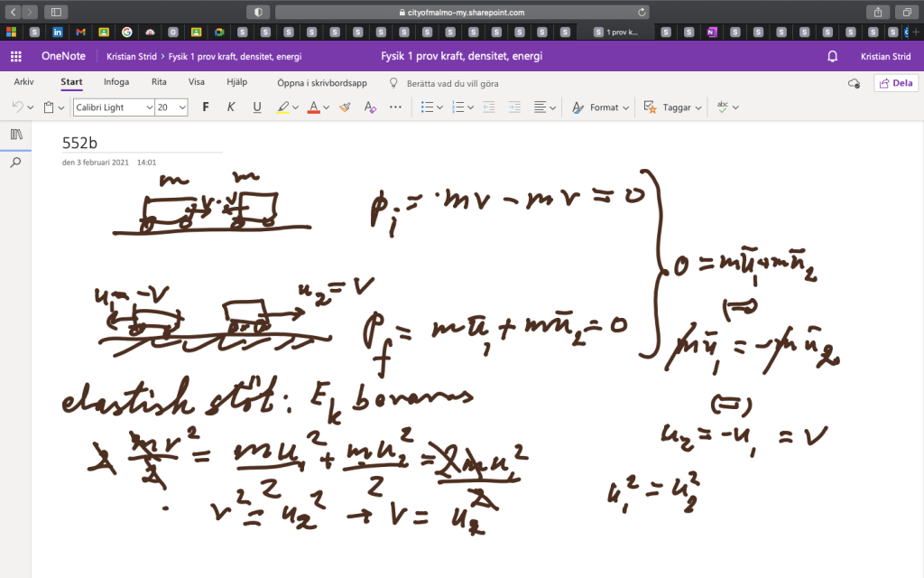The width and height of the screenshot is (924, 578).
Task: Toggle italic formatting
Action: 231,107
